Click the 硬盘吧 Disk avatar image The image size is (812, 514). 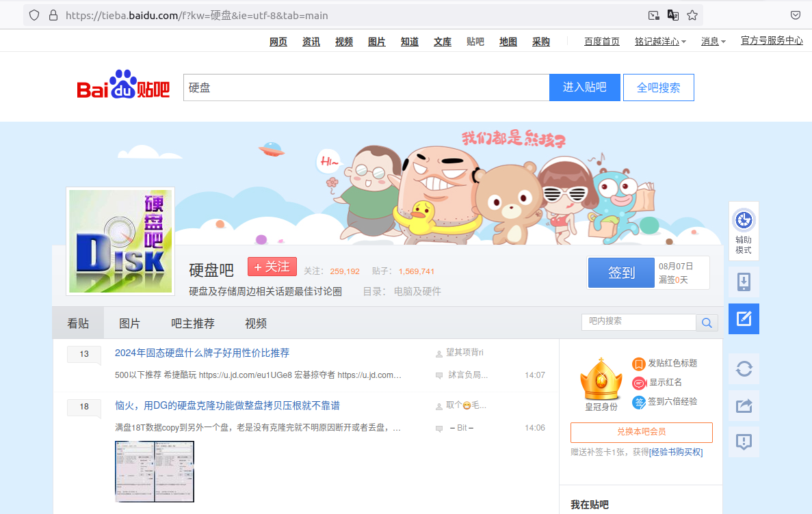pos(120,241)
